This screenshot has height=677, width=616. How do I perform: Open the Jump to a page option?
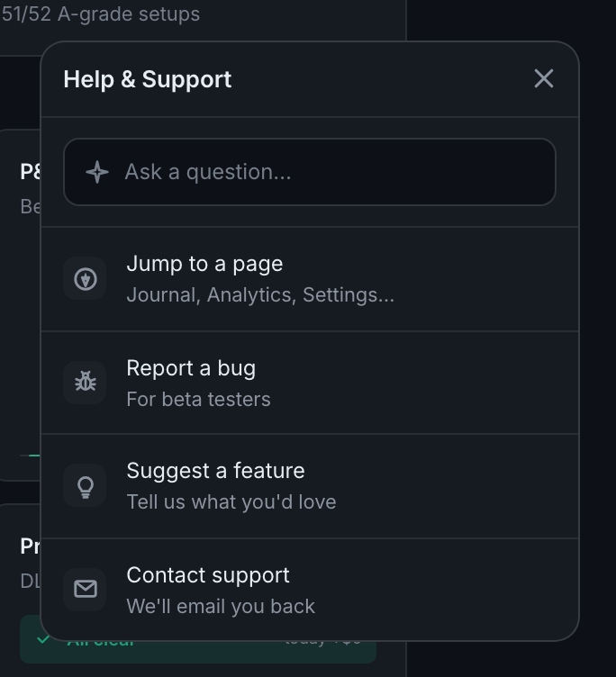pos(309,279)
